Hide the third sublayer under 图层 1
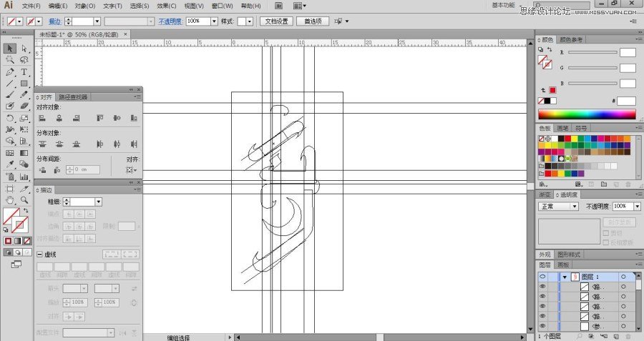Screen dimensions: 644x341 pos(542,307)
